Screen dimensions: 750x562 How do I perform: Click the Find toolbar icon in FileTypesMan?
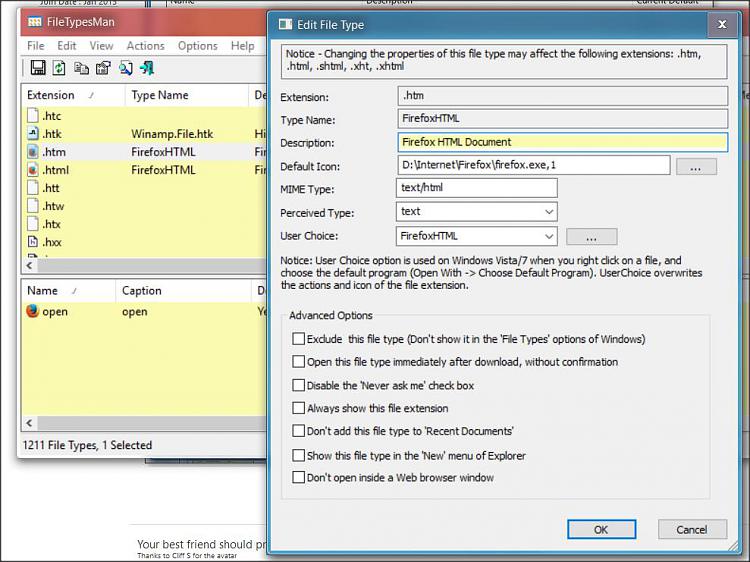pos(126,68)
